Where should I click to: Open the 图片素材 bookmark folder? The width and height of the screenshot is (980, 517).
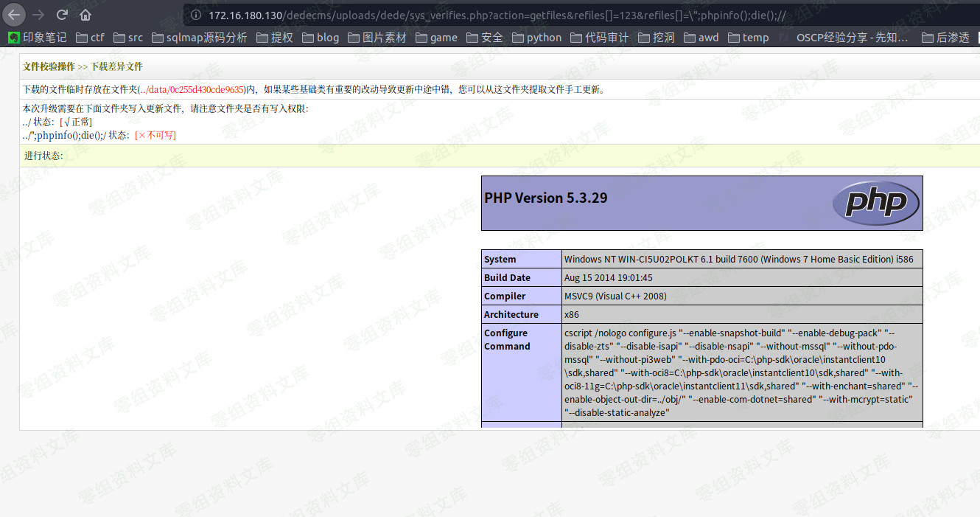(377, 38)
